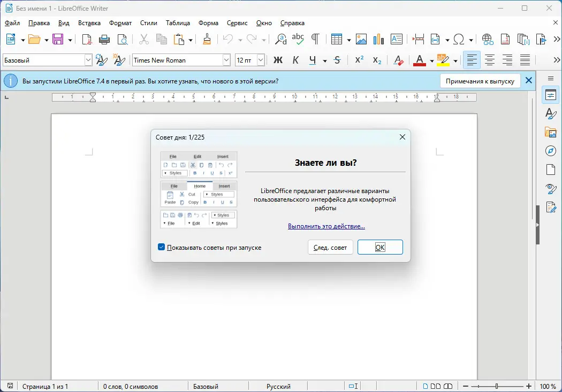This screenshot has height=392, width=562.
Task: Expand font size 12 пт dropdown
Action: pyautogui.click(x=261, y=60)
